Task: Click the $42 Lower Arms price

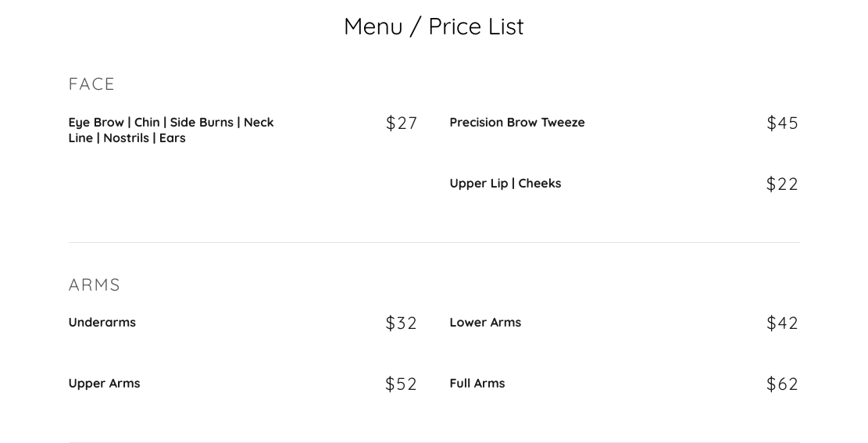Action: pyautogui.click(x=782, y=323)
